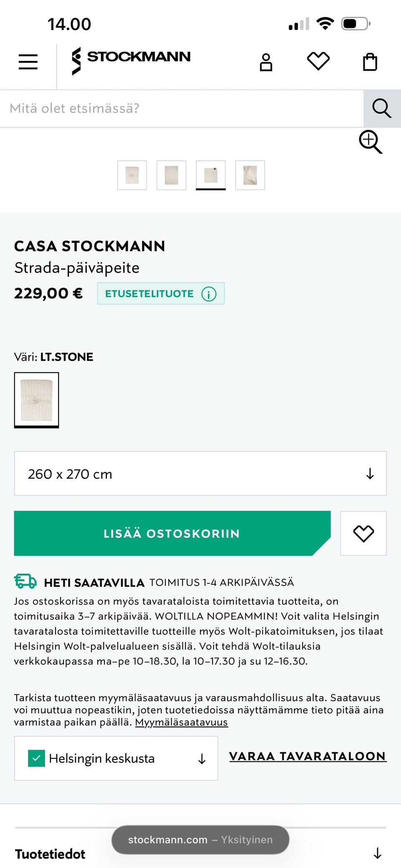Toggle the Helsingin keskusta checkbox
The height and width of the screenshot is (868, 401).
point(36,758)
